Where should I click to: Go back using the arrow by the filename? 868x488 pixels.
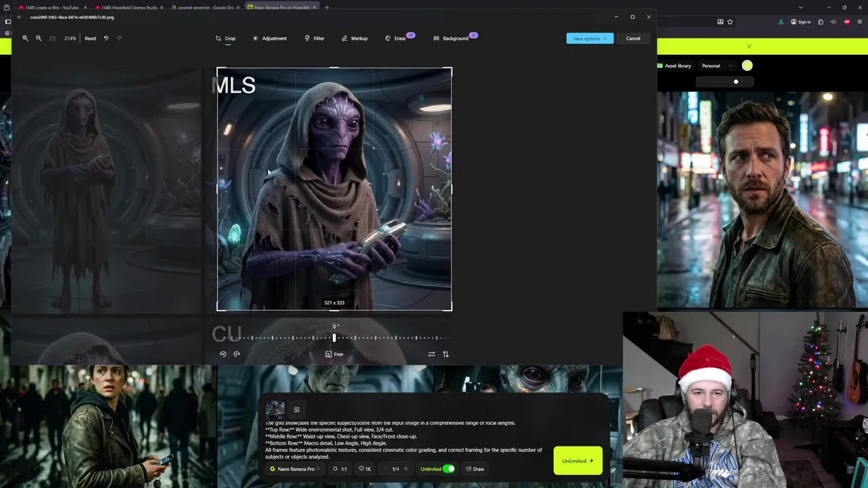click(x=19, y=17)
